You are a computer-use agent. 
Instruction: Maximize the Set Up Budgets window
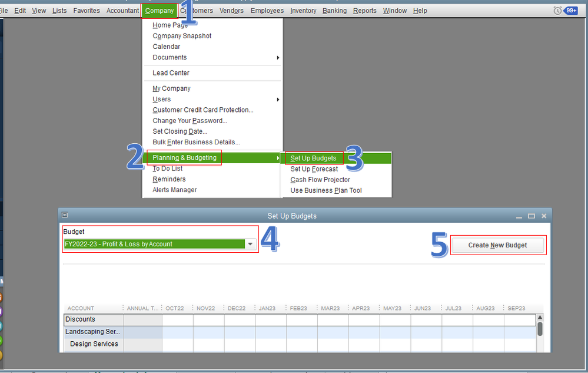pyautogui.click(x=531, y=216)
